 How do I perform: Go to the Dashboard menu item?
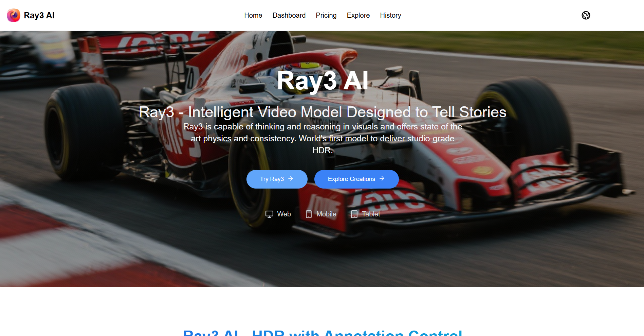(x=289, y=15)
